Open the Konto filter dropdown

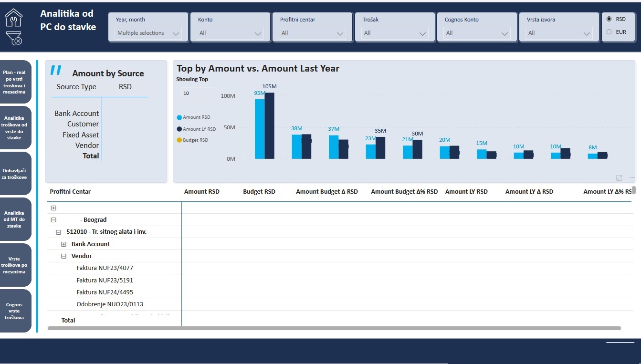click(x=231, y=33)
